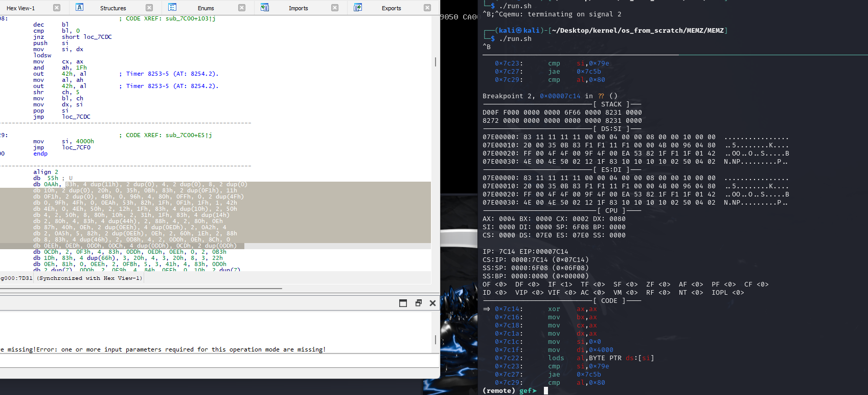
Task: Click the './run.sh' command under kali prompt
Action: (515, 39)
